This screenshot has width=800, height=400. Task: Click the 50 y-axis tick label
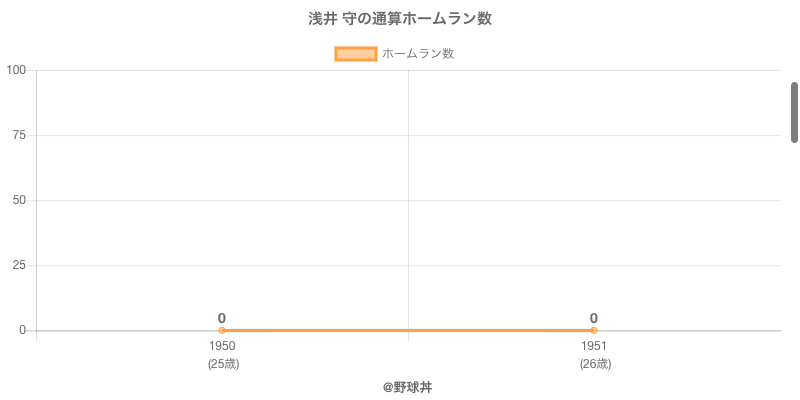(20, 200)
